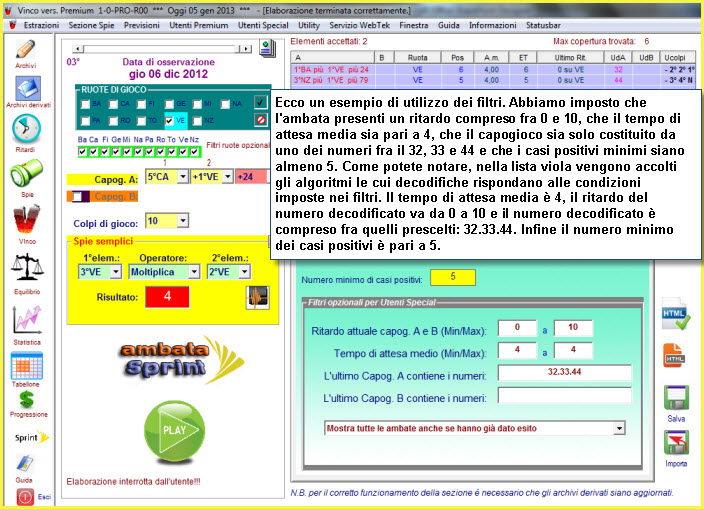Click Capog. A contiene numeri field

[564, 372]
